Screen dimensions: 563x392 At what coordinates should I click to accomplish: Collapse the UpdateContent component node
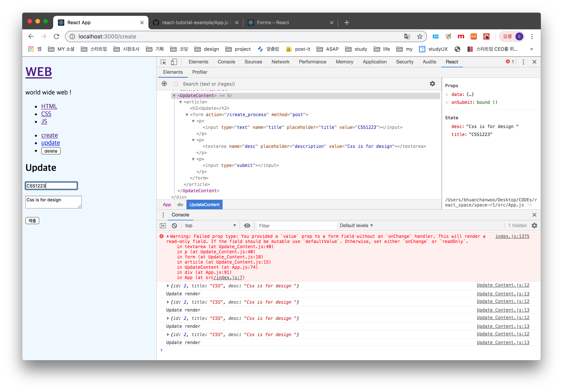[x=174, y=96]
